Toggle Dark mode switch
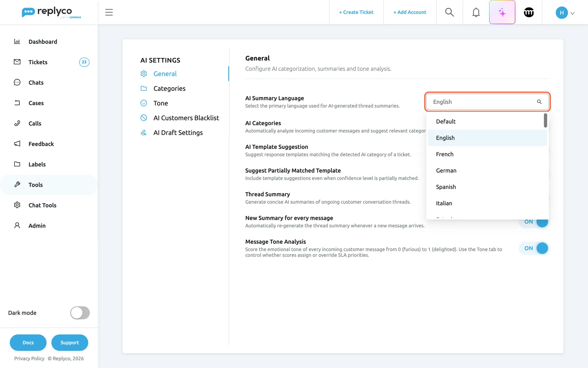588x368 pixels. pyautogui.click(x=80, y=313)
